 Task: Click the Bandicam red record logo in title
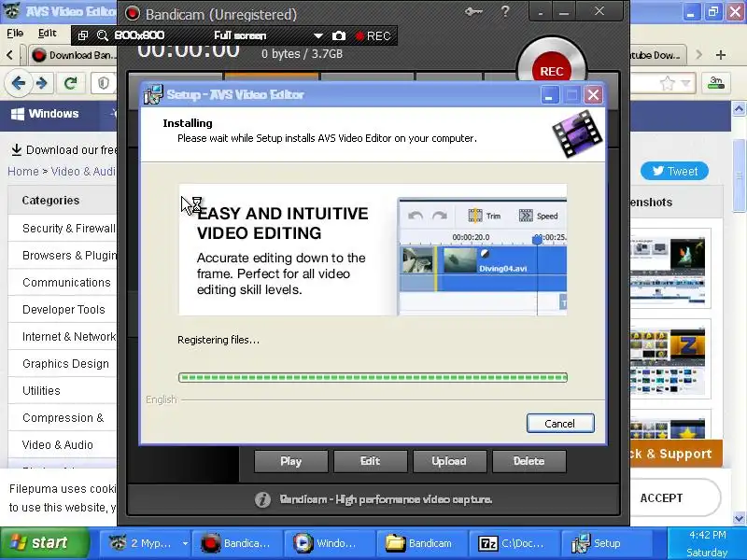click(132, 14)
